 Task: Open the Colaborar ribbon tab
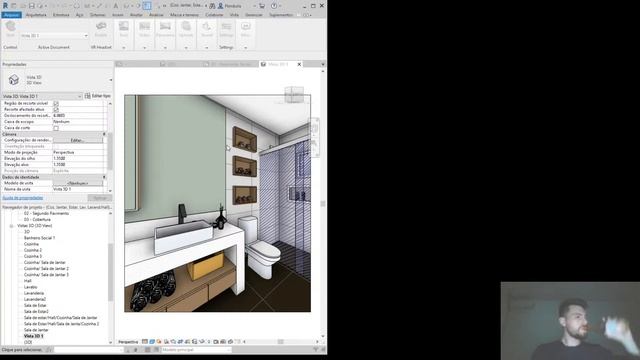tap(214, 15)
